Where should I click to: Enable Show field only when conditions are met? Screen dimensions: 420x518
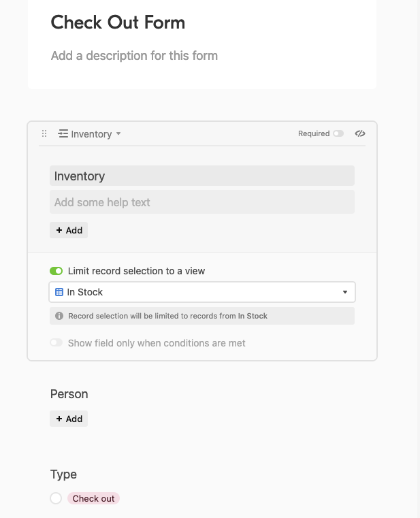(56, 342)
